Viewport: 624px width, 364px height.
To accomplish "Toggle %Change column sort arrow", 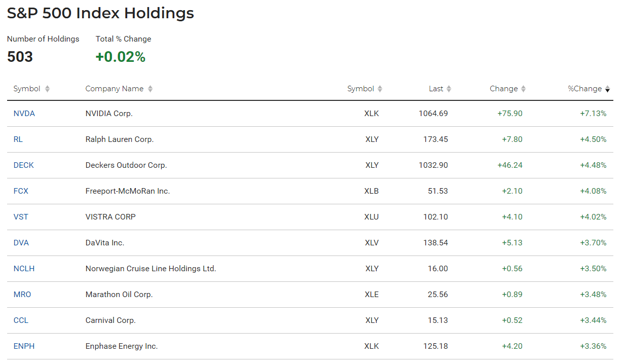I will click(607, 89).
